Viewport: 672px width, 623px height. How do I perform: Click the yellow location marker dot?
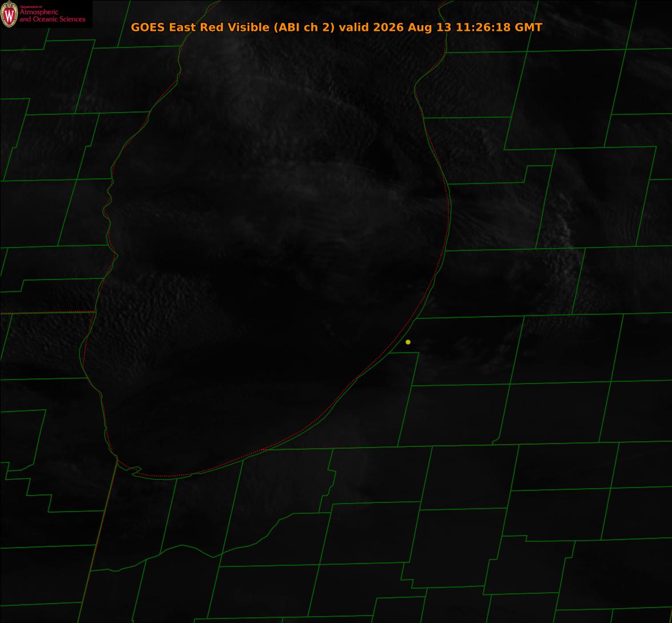point(408,342)
